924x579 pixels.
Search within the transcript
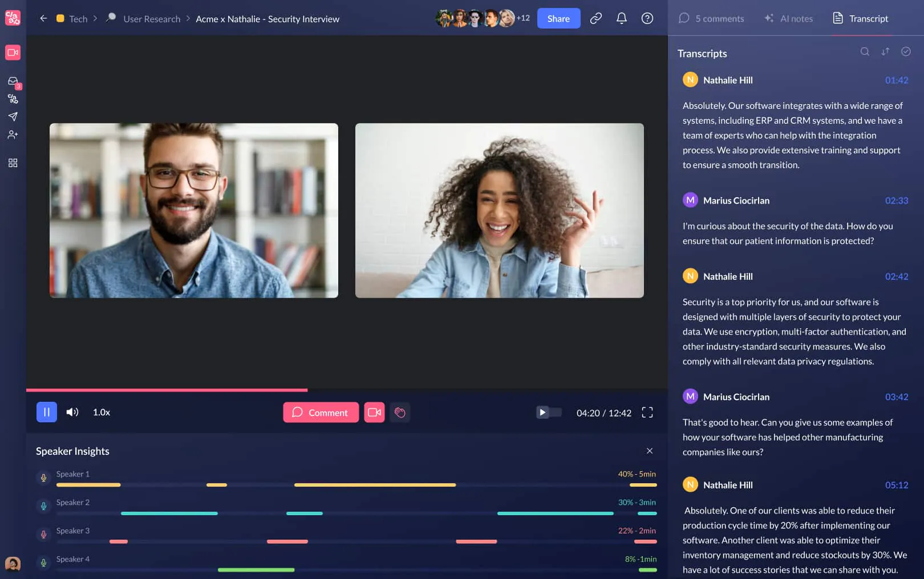(865, 51)
